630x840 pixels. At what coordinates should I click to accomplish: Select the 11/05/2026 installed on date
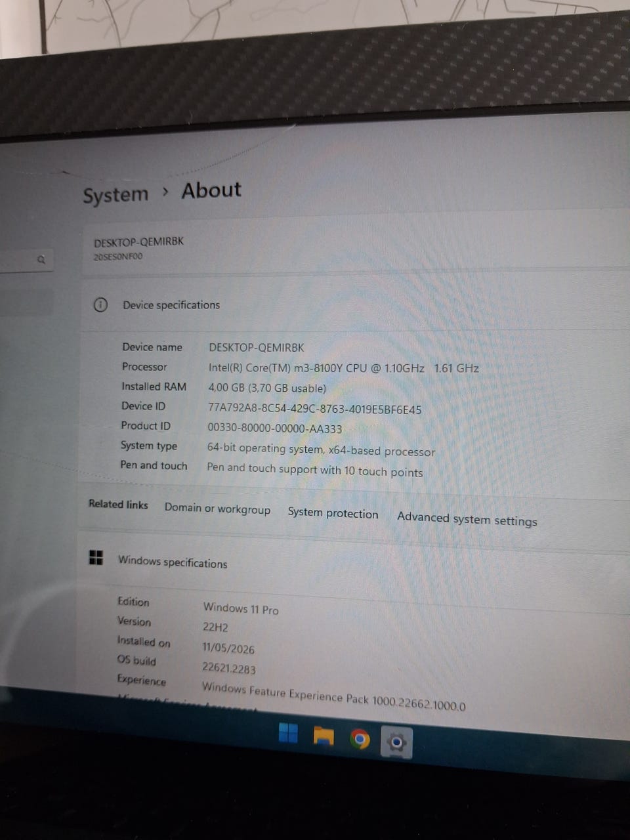[x=228, y=648]
